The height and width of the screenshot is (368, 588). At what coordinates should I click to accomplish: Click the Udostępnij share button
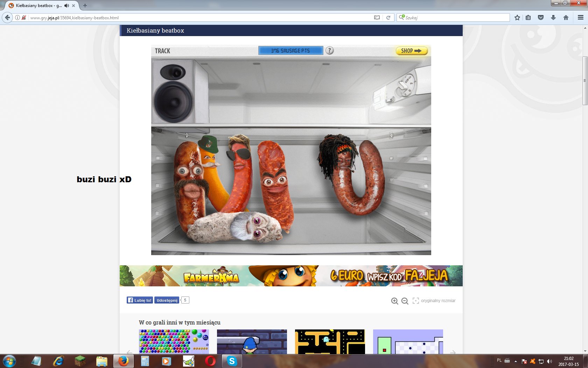click(167, 300)
